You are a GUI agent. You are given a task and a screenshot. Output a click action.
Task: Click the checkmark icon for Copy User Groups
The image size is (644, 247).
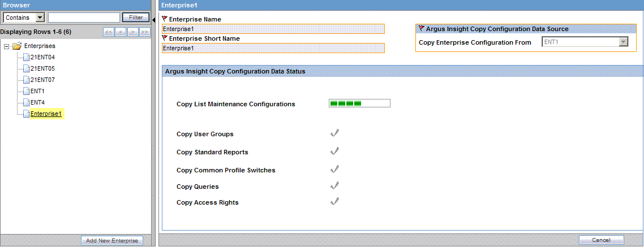click(x=334, y=133)
